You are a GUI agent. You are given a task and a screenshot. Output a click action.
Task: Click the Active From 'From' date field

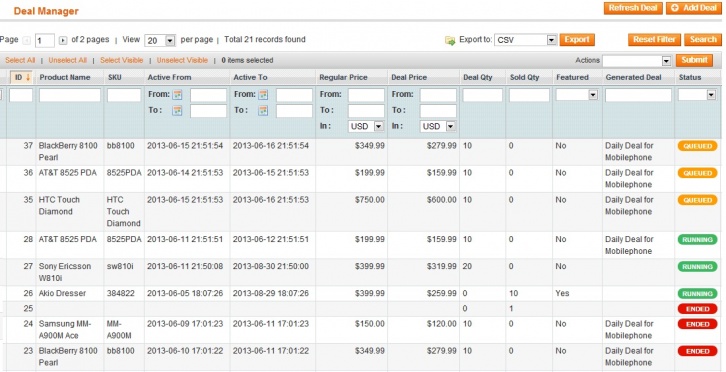208,95
